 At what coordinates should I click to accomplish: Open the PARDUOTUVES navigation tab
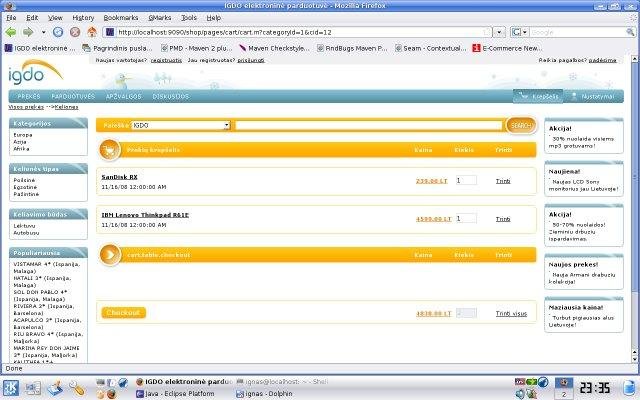[73, 96]
